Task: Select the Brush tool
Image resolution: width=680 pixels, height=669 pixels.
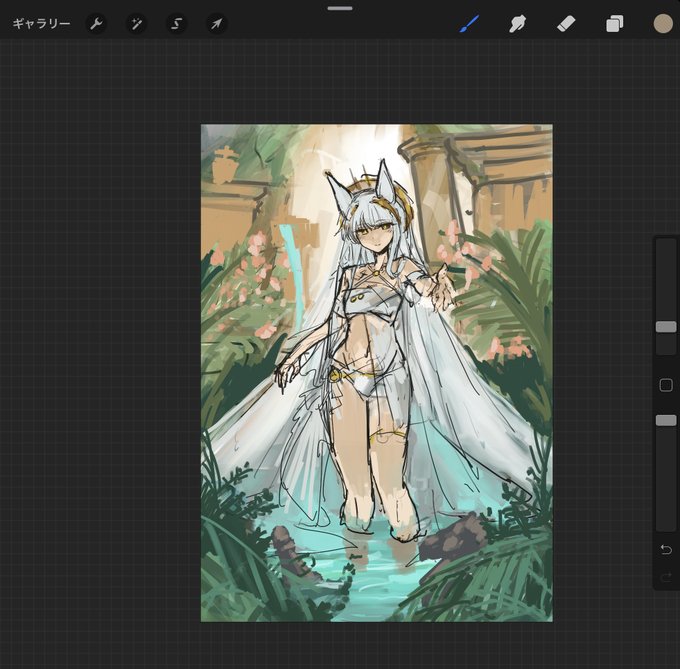Action: point(469,23)
